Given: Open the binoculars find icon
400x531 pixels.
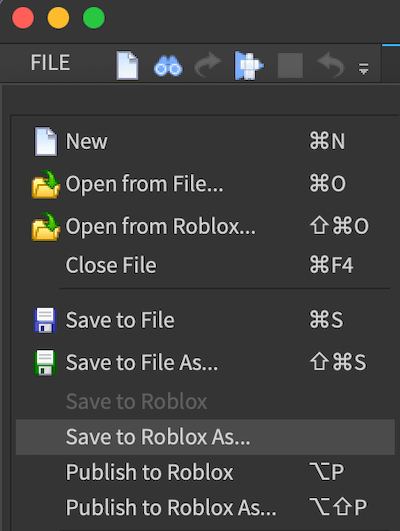Looking at the screenshot, I should point(168,66).
